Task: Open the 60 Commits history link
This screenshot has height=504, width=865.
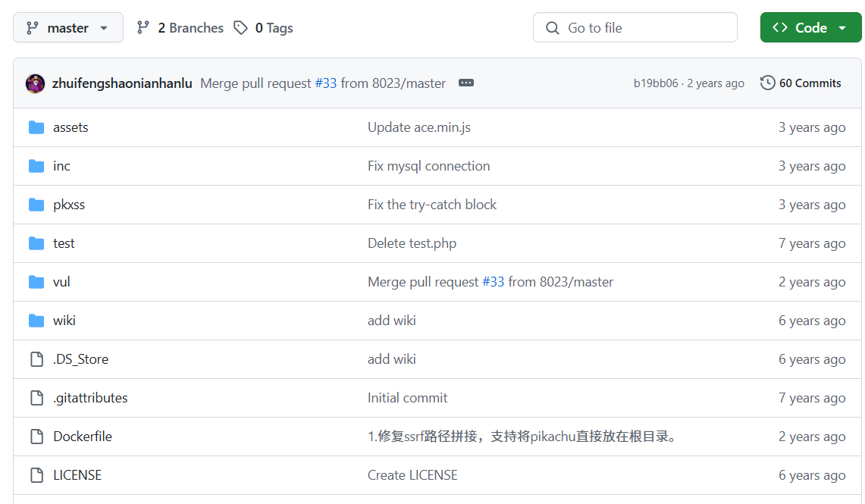Action: [x=810, y=83]
